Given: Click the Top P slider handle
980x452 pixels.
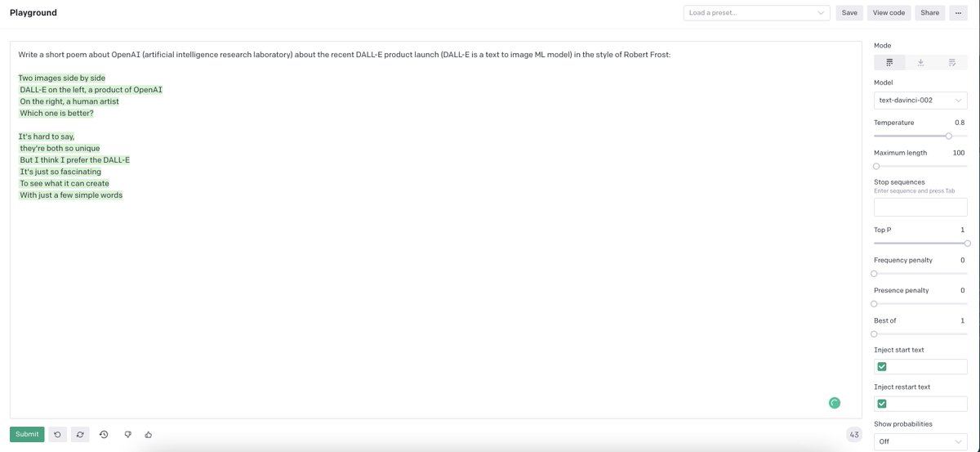Looking at the screenshot, I should (x=967, y=243).
